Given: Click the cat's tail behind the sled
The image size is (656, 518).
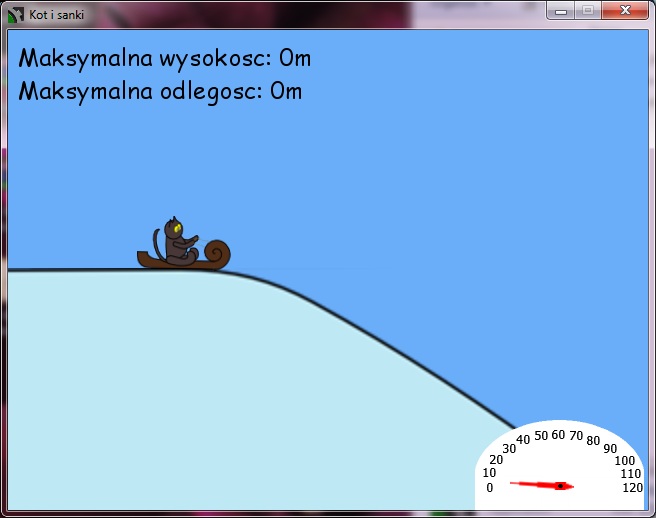Looking at the screenshot, I should click(x=157, y=241).
